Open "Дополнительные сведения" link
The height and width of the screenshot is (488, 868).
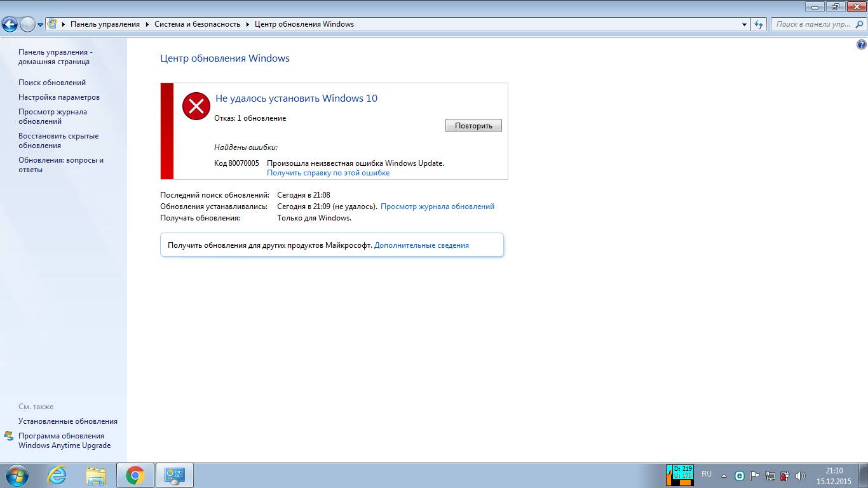click(421, 245)
